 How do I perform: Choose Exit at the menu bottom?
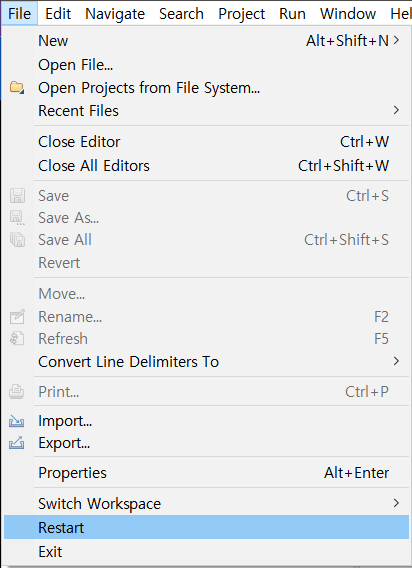coord(207,552)
